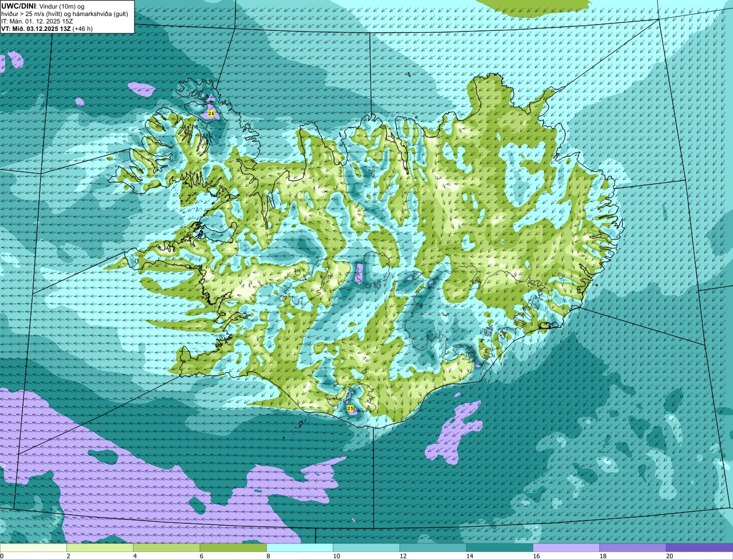Image resolution: width=733 pixels, height=560 pixels.
Task: Click the title text 'UWC/DINI: Vindur (10m) og'
Action: pos(43,5)
